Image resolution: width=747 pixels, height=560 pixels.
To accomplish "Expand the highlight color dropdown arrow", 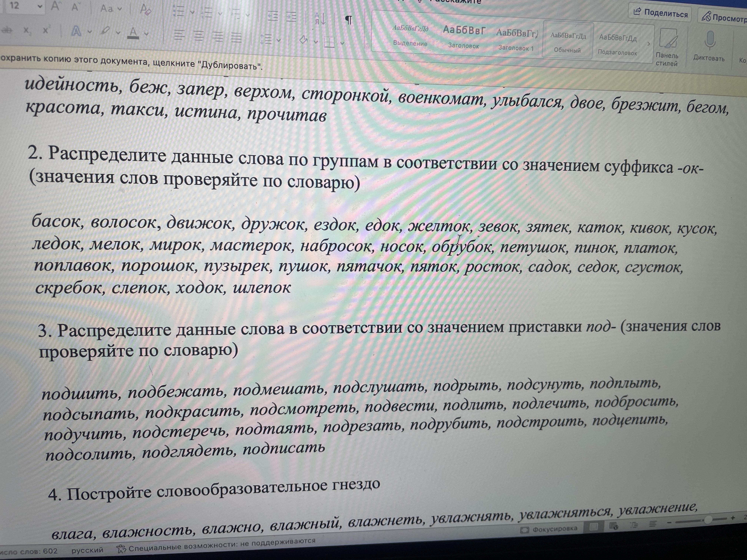I will tap(118, 33).
